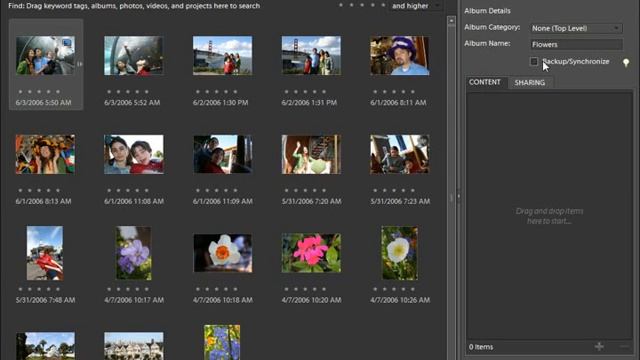
Task: Select the purple hat photo dated 6/1/2006 8:11 AM
Action: click(x=400, y=56)
